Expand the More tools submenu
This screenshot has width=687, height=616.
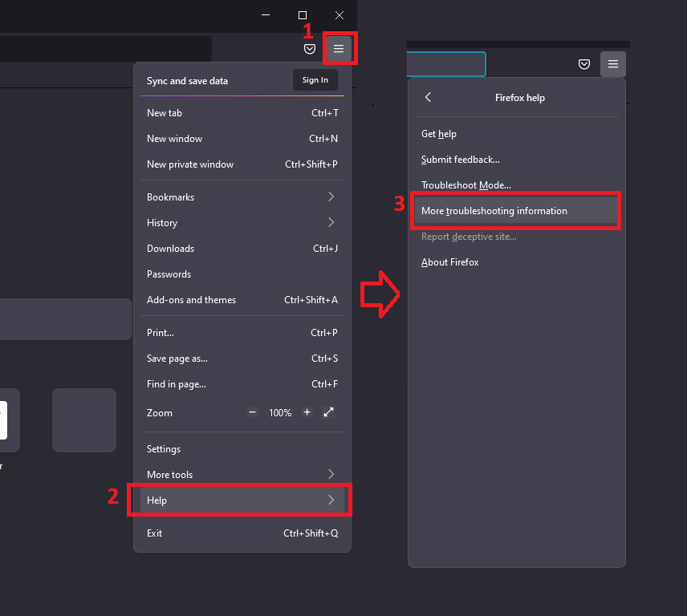pos(242,475)
